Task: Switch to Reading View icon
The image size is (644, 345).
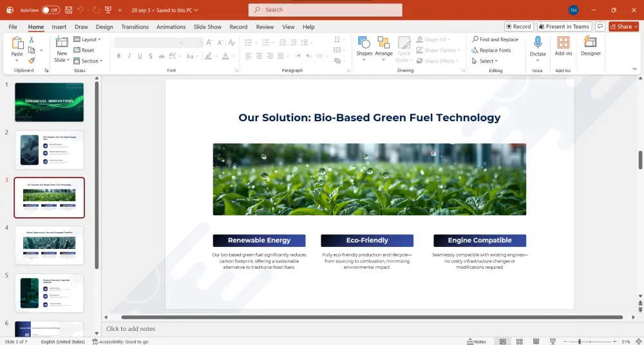Action: pos(536,341)
